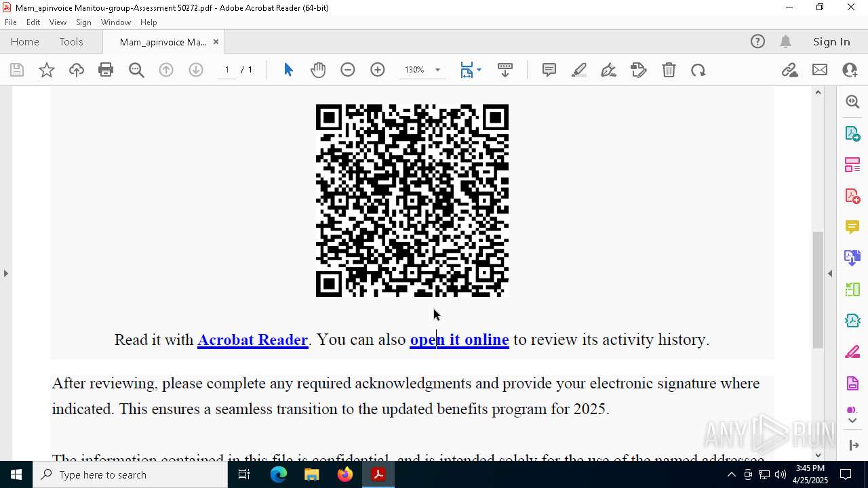Open the Help menu
The width and height of the screenshot is (868, 488).
tap(149, 22)
